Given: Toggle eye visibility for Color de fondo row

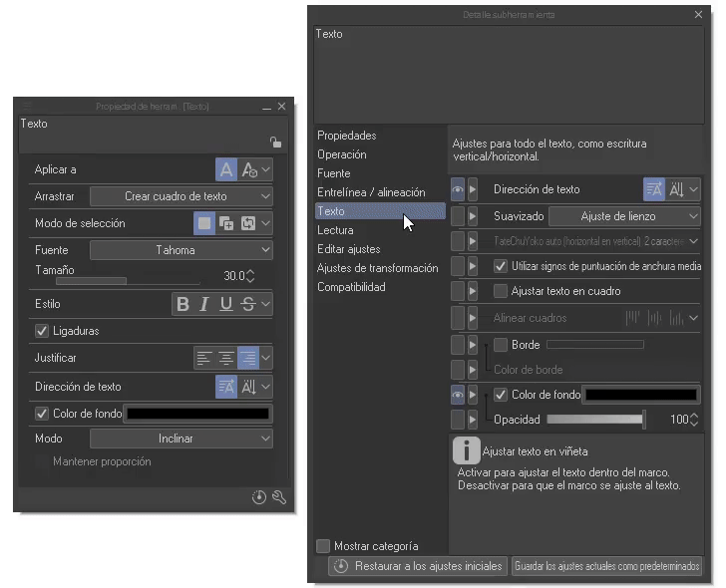Looking at the screenshot, I should coord(458,395).
